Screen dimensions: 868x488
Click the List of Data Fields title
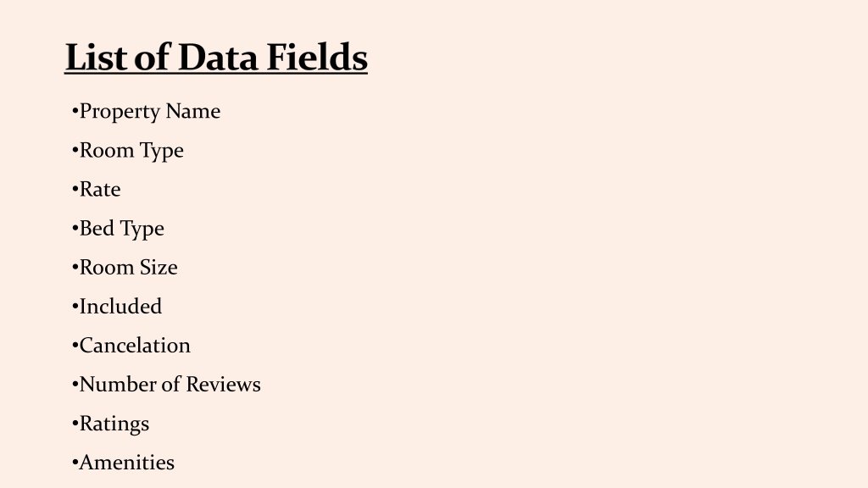click(x=216, y=57)
